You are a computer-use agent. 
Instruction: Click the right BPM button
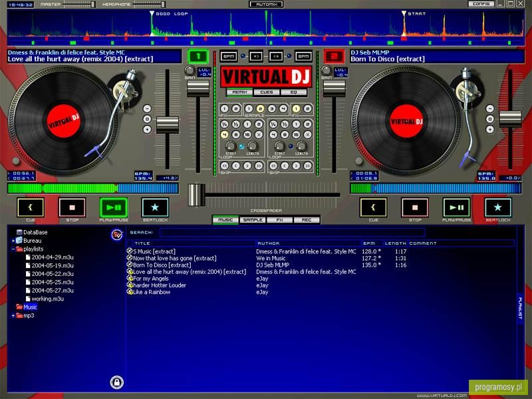coord(303,57)
